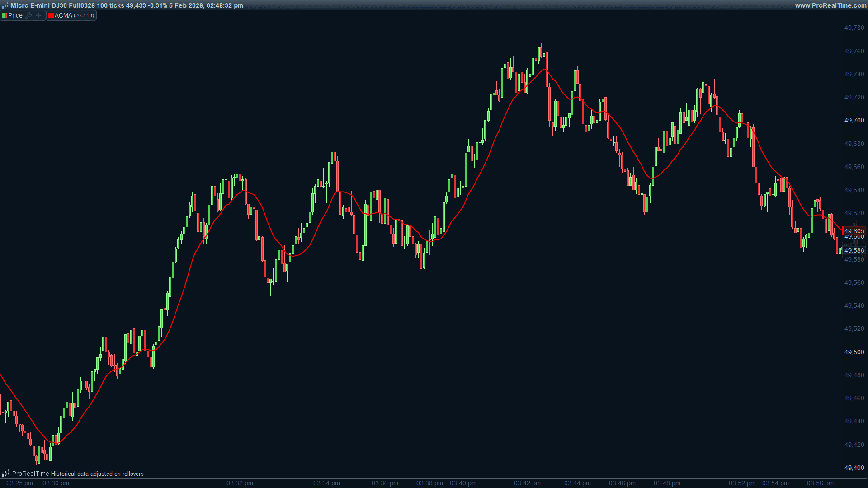Click the plus icon to add an indicator
Screen dimensions: 868x488
tap(38, 15)
